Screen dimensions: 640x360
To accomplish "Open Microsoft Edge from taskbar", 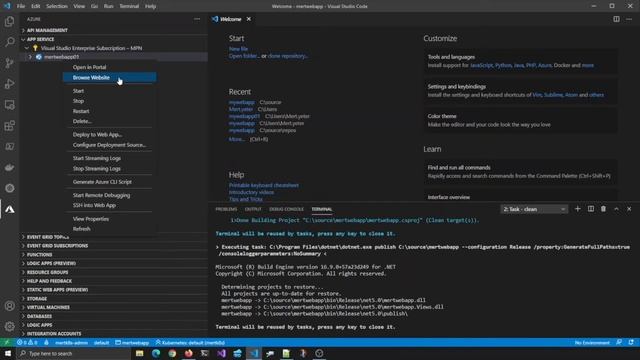I will [156, 353].
